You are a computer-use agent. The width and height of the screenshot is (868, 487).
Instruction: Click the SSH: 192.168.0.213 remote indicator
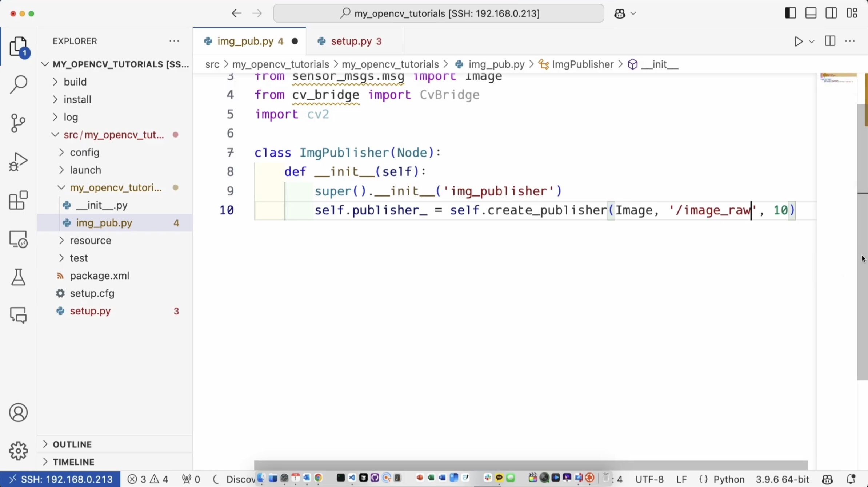tap(60, 479)
